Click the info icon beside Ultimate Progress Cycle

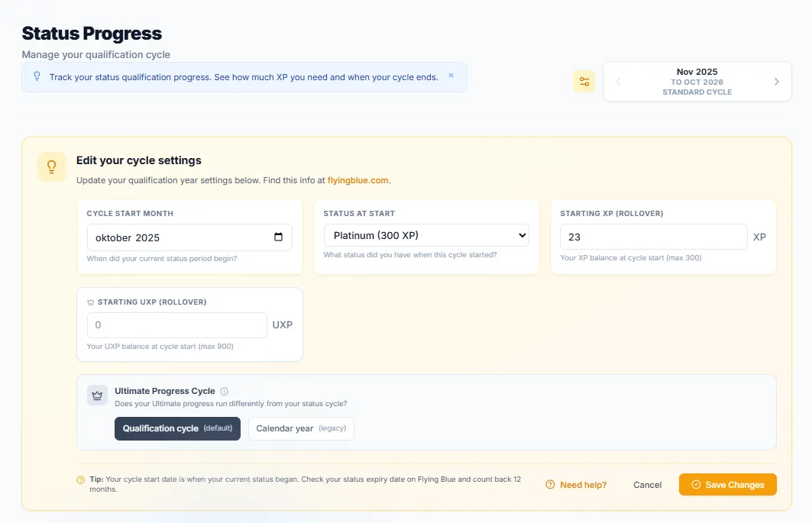(225, 391)
